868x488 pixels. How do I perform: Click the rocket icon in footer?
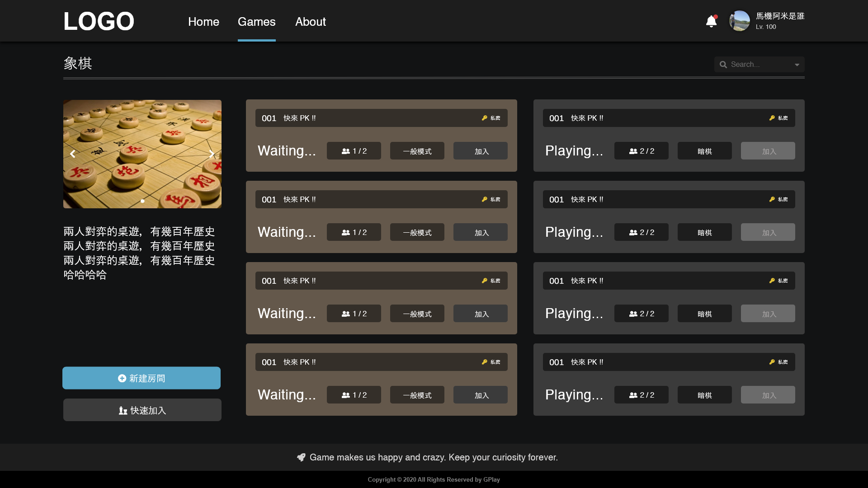coord(301,457)
